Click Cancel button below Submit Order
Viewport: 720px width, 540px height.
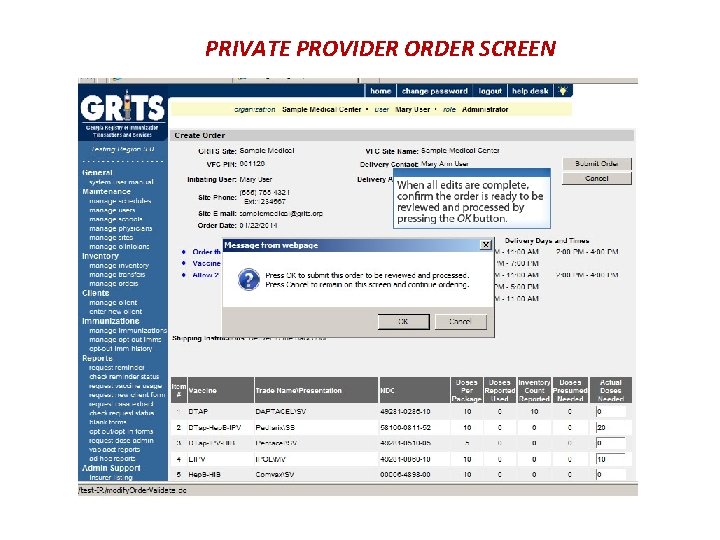596,179
